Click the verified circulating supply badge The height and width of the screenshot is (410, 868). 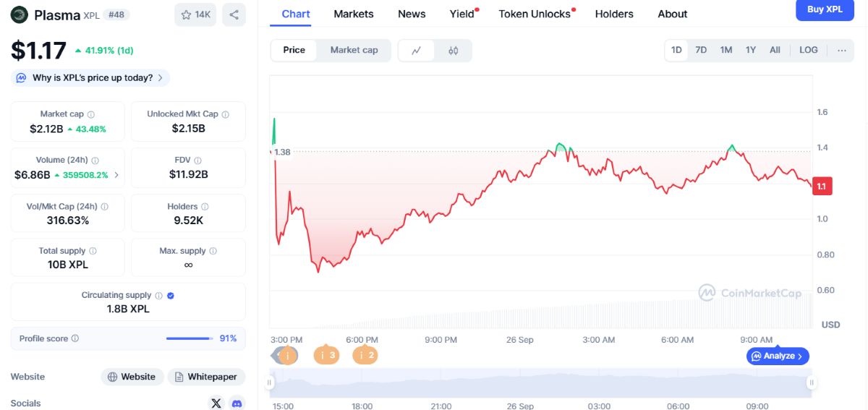(171, 295)
